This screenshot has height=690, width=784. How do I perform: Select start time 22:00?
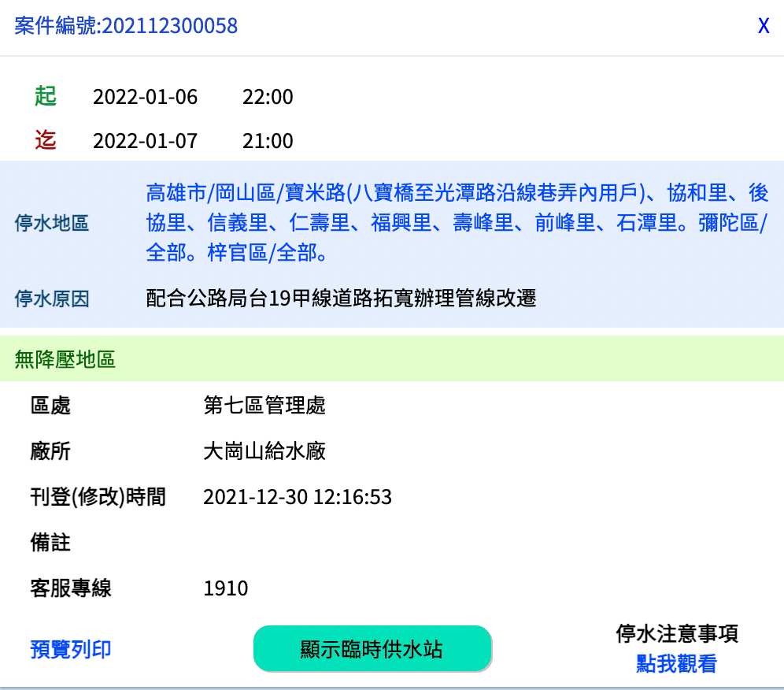click(268, 97)
